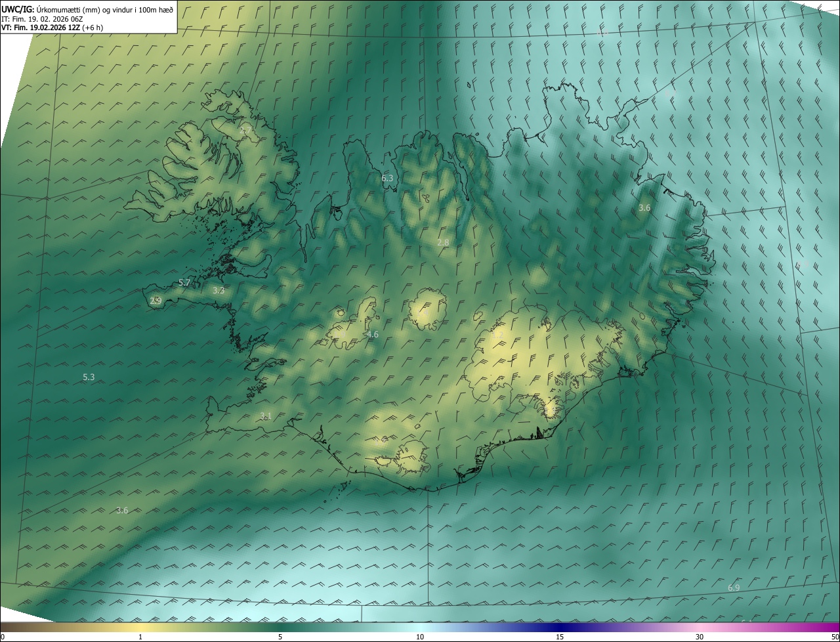Click the 15 tick on the color scale
The height and width of the screenshot is (642, 840).
point(560,637)
